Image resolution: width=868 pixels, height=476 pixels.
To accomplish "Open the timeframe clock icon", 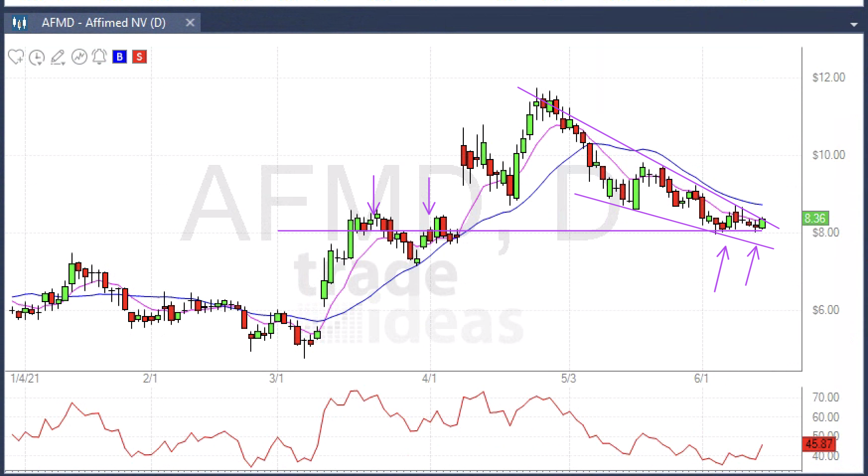I will point(37,57).
